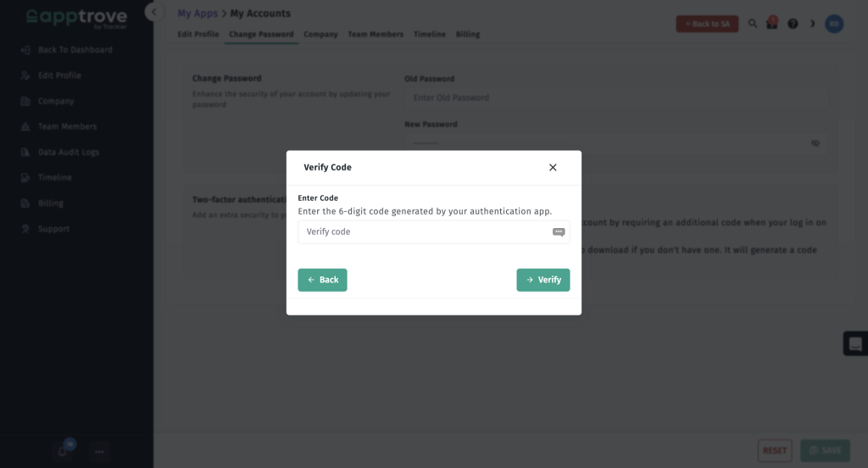Open the search magnifier icon
The width and height of the screenshot is (868, 468).
coord(753,24)
